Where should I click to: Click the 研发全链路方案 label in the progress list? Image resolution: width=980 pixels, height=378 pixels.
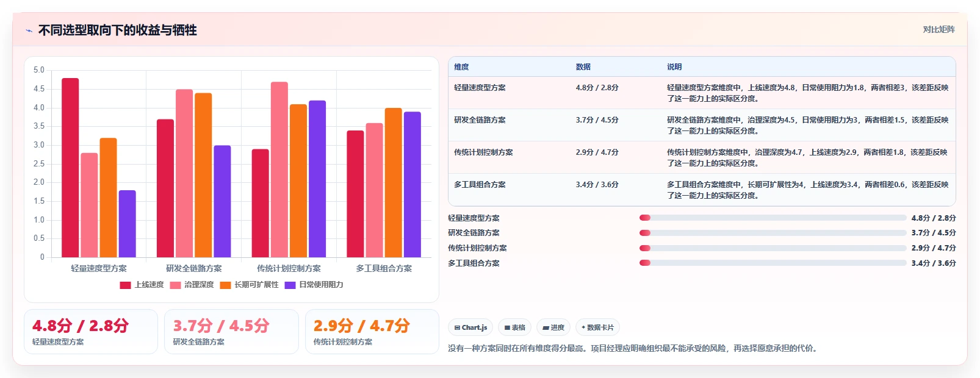pyautogui.click(x=474, y=233)
